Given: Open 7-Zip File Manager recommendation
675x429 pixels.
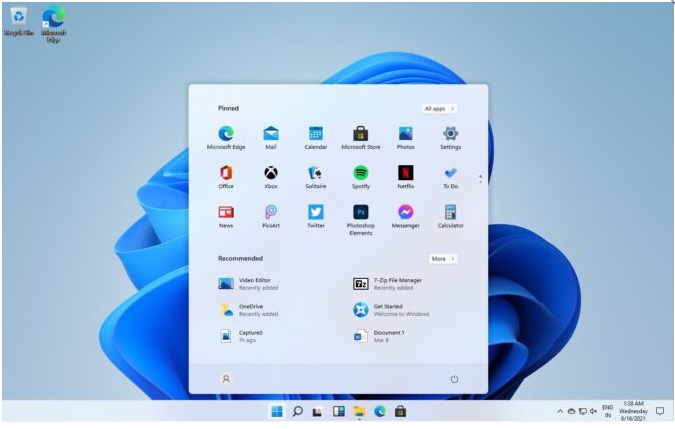Looking at the screenshot, I should pos(387,284).
